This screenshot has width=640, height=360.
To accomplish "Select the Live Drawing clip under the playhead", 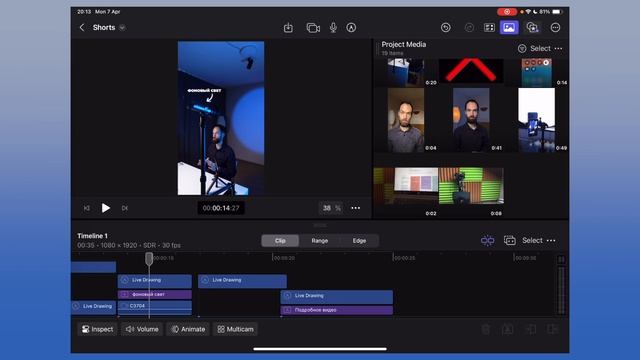I will pyautogui.click(x=155, y=281).
